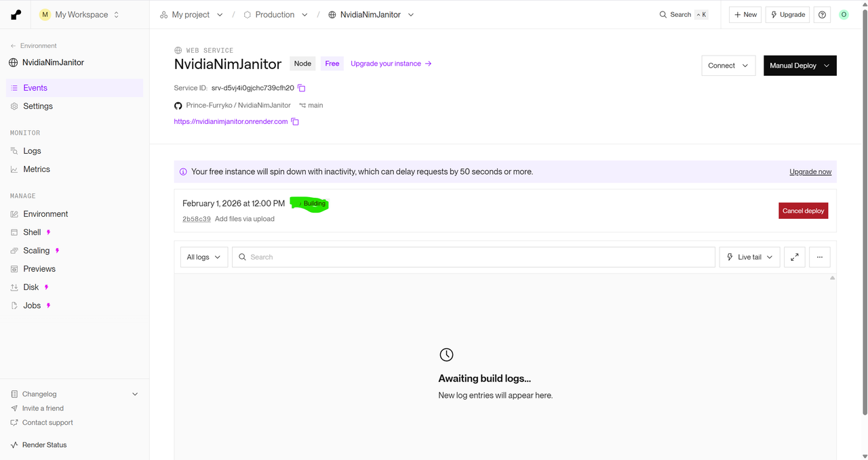Screen dimensions: 868x460
Task: Expand logs to fullscreen
Action: [x=794, y=257]
